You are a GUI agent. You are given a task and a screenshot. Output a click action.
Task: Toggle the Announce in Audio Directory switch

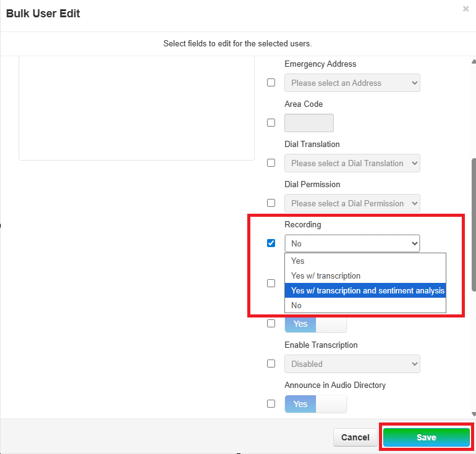point(315,404)
